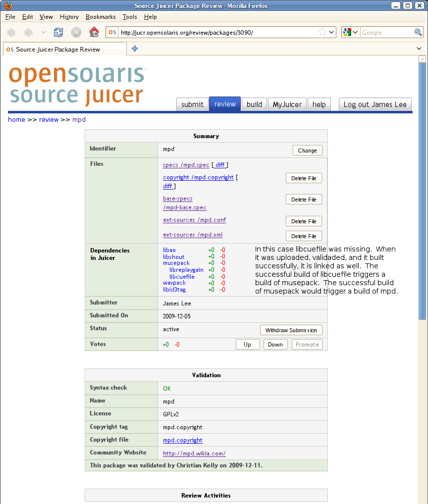Viewport: 428px width, 504px height.
Task: Vote Up on the mpd package
Action: [x=247, y=345]
